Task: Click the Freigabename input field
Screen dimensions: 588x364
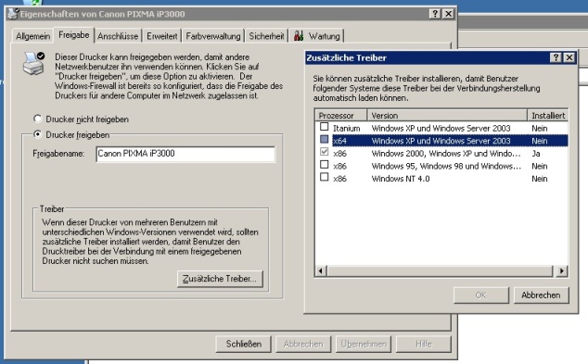Action: (185, 154)
